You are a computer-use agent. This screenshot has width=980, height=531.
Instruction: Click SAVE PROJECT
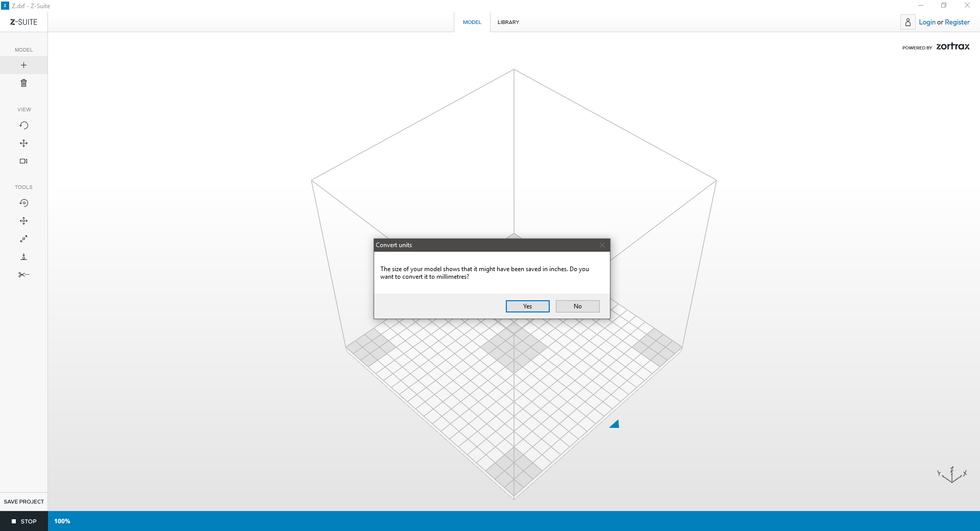point(24,502)
